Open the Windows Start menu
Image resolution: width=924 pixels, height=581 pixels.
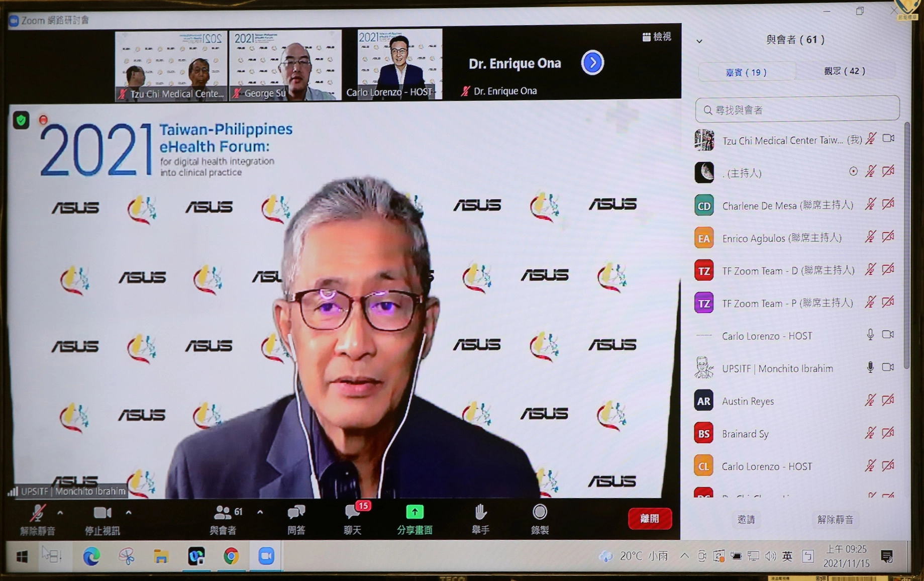coord(22,556)
